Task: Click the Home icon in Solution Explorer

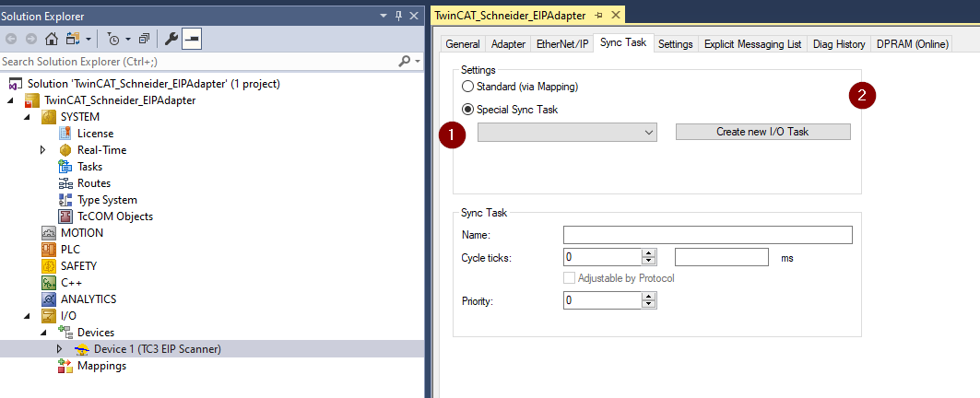Action: tap(52, 39)
